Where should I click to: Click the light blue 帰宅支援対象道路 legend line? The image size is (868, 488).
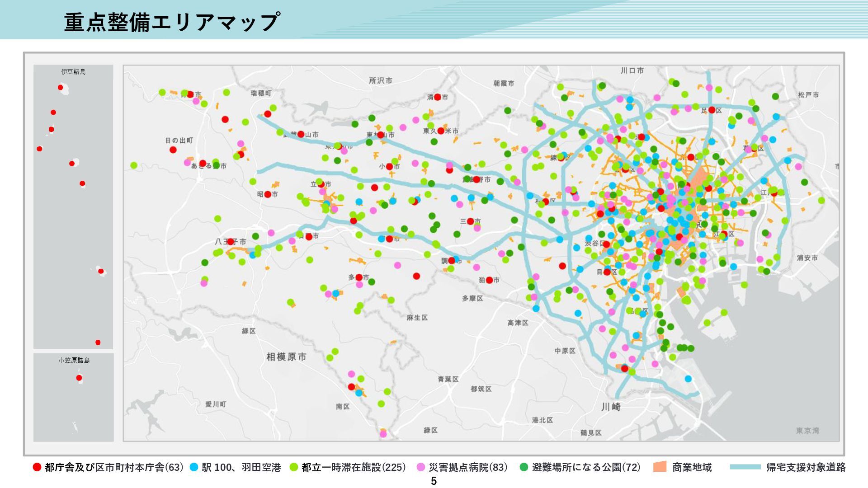[745, 467]
